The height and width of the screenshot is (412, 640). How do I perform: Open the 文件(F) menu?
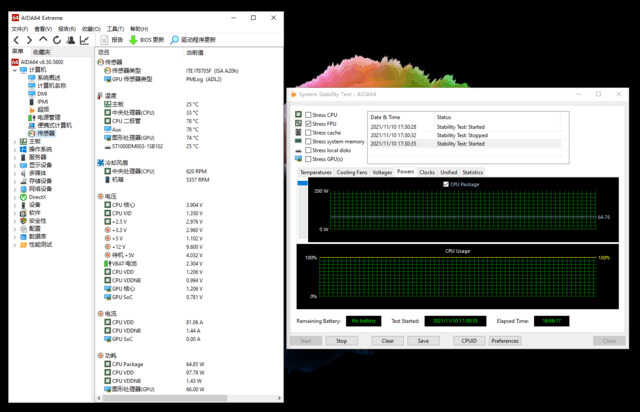click(x=19, y=29)
